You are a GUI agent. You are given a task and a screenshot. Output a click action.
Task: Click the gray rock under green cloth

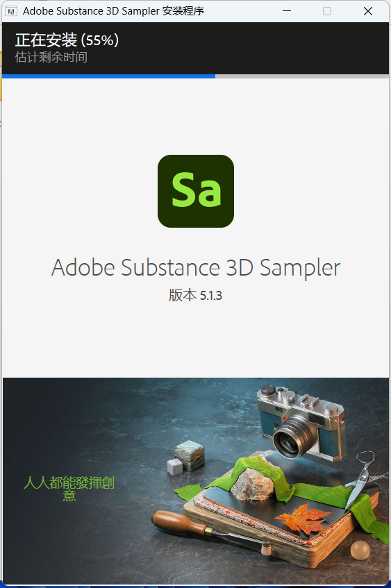[252, 485]
